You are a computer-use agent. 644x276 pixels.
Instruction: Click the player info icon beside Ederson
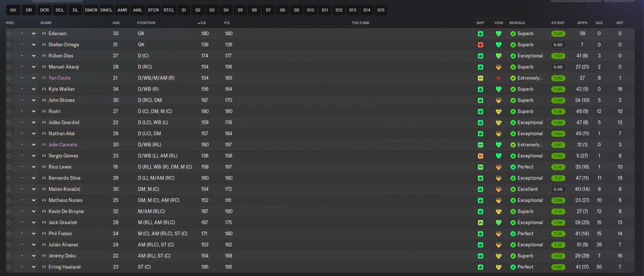44,34
